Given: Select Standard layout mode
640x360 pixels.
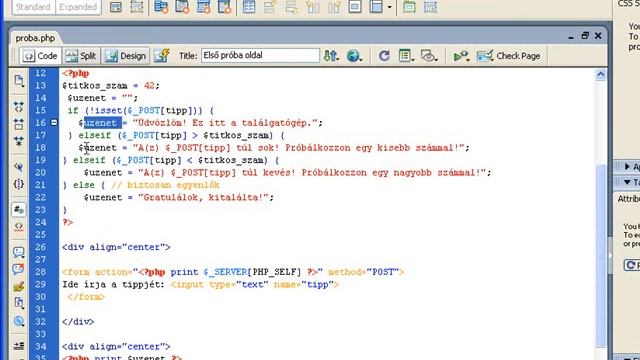Looking at the screenshot, I should [x=33, y=7].
